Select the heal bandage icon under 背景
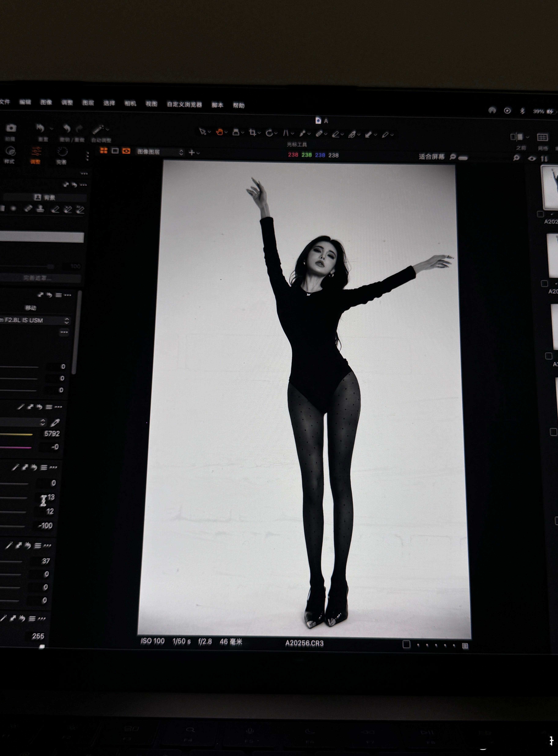This screenshot has width=558, height=756. [x=28, y=208]
